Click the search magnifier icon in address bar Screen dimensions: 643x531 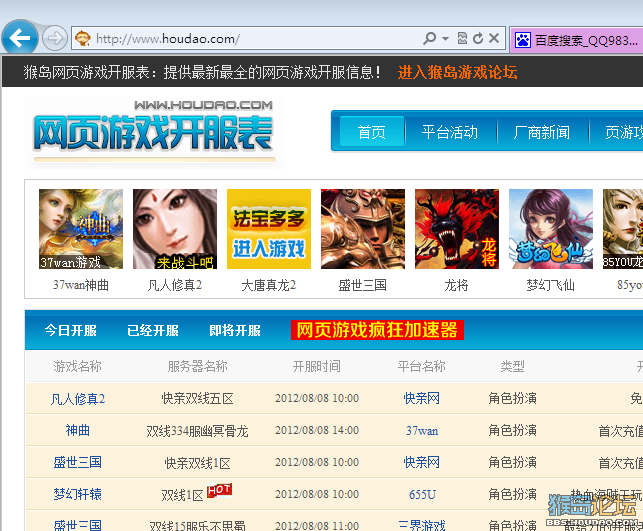[429, 38]
